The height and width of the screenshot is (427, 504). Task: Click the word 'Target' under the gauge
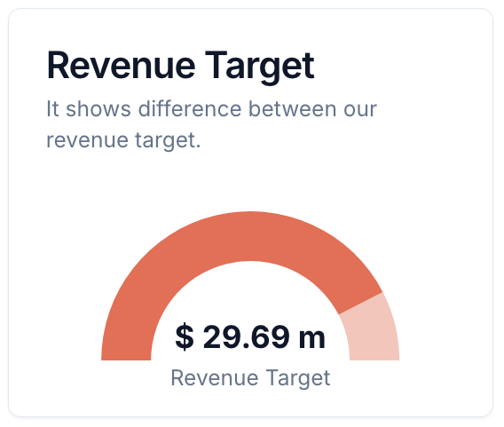[x=298, y=378]
